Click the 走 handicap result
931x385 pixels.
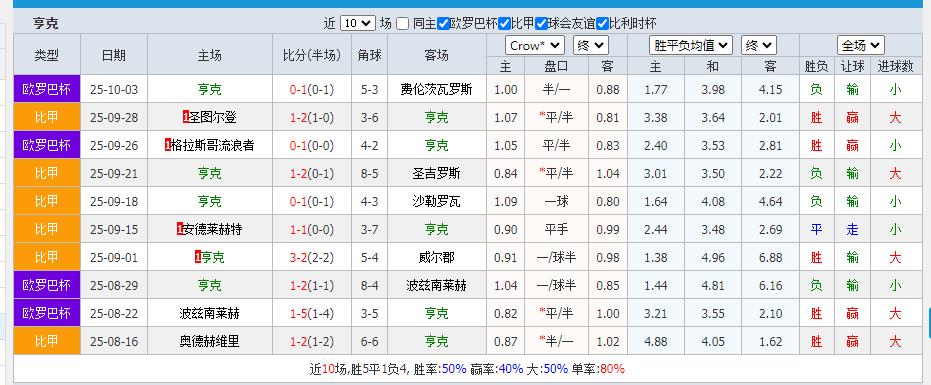click(852, 229)
